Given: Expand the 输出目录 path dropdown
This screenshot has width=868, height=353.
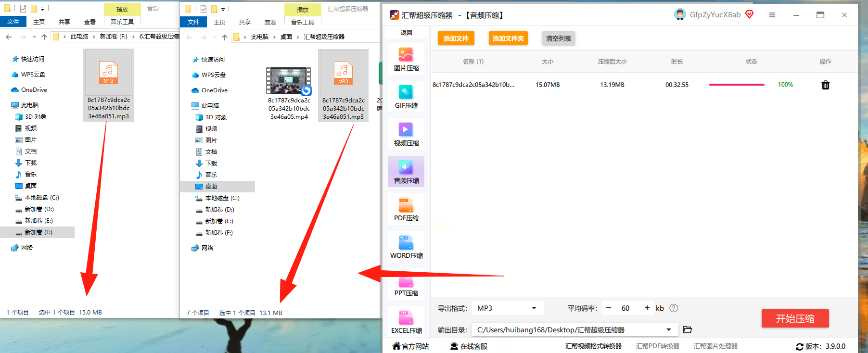Looking at the screenshot, I should (x=668, y=330).
